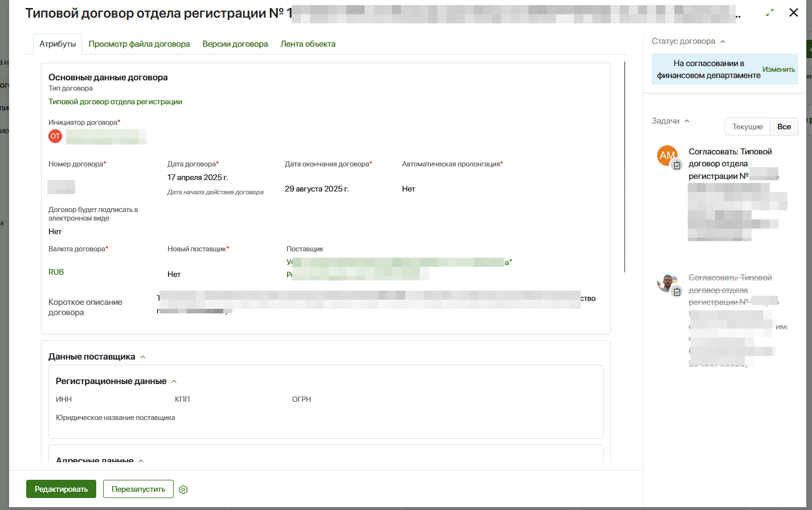Collapse the Регистрационные данные block
Image resolution: width=812 pixels, height=510 pixels.
click(x=174, y=382)
